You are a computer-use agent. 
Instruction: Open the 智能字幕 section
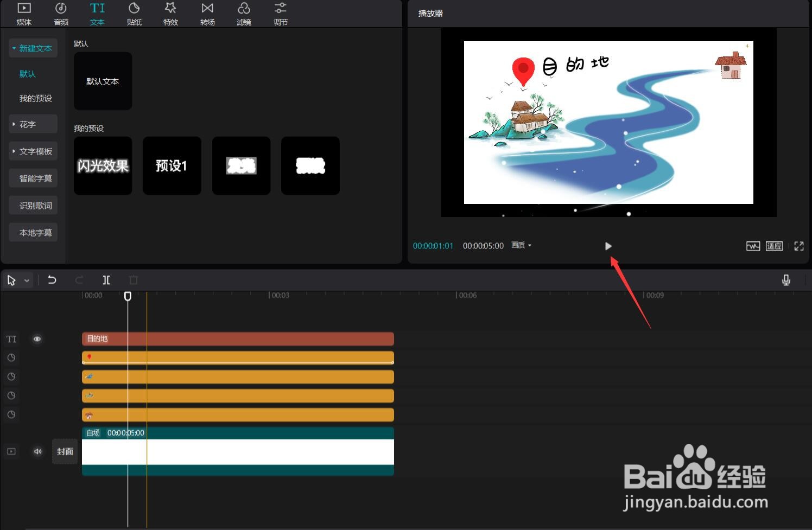(x=33, y=178)
